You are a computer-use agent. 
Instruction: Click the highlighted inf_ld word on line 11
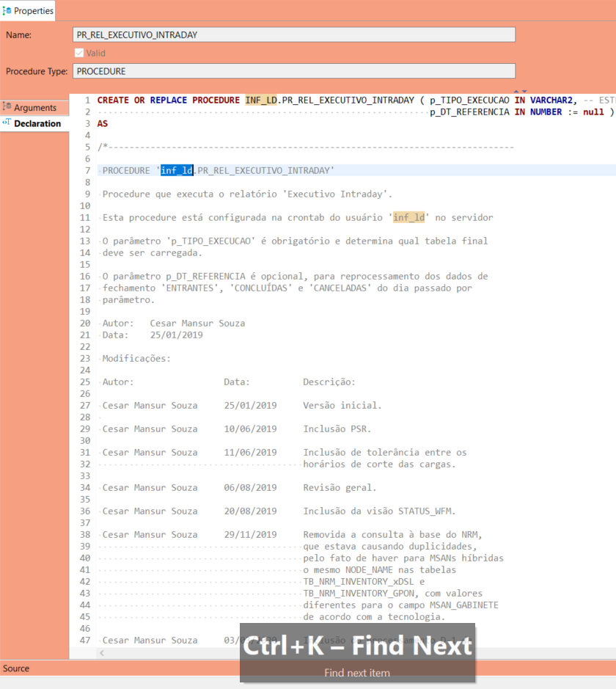coord(409,217)
